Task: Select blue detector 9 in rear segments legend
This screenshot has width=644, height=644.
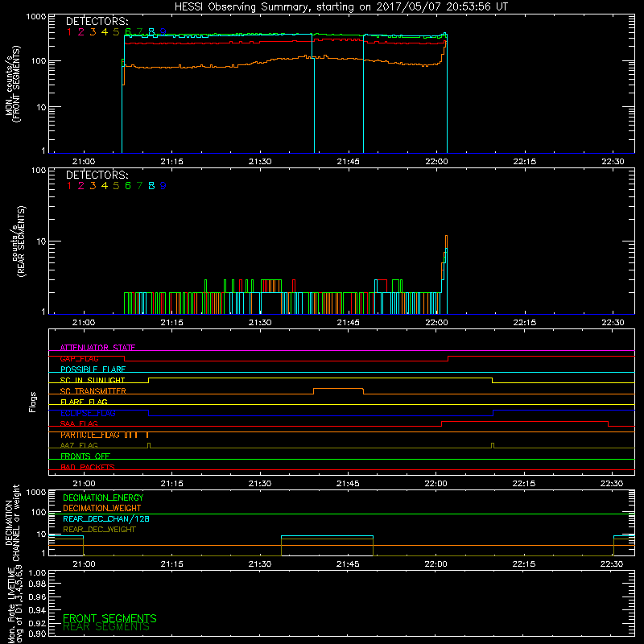Action: (163, 186)
